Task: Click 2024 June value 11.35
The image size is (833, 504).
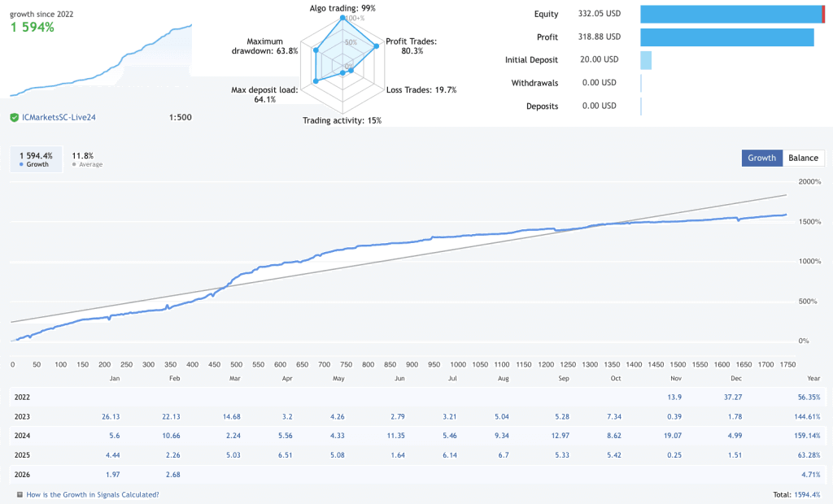Action: point(396,436)
